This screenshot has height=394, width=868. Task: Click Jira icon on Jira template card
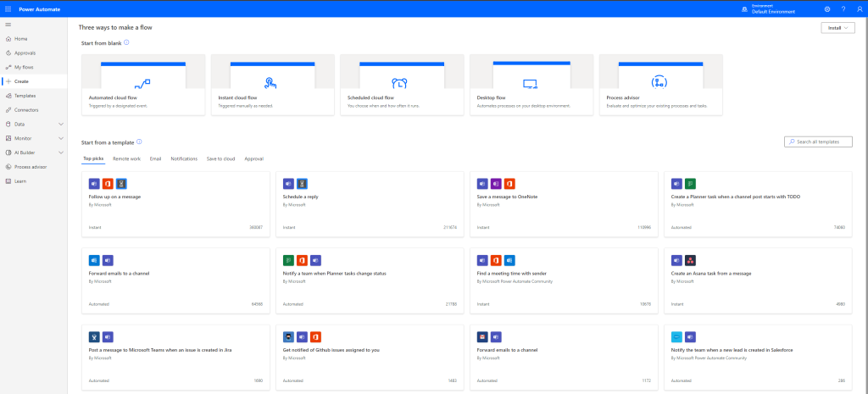(x=94, y=336)
